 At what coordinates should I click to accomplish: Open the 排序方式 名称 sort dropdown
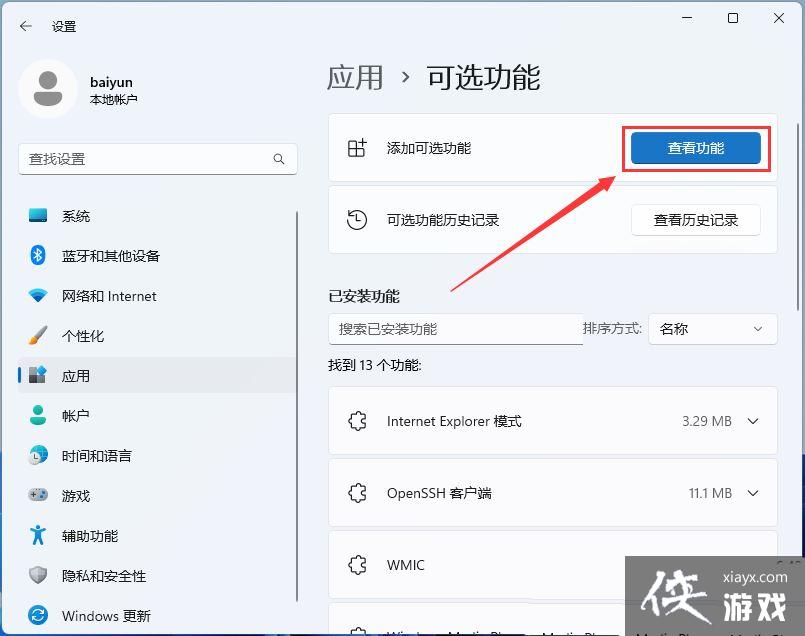712,328
